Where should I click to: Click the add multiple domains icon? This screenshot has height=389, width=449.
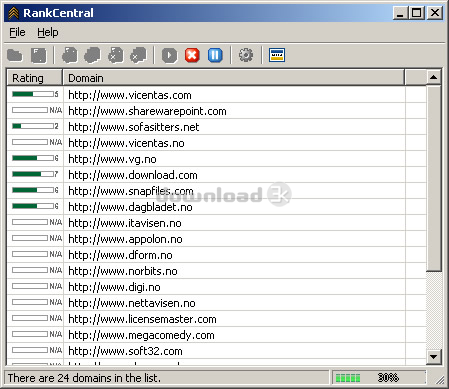pyautogui.click(x=92, y=55)
